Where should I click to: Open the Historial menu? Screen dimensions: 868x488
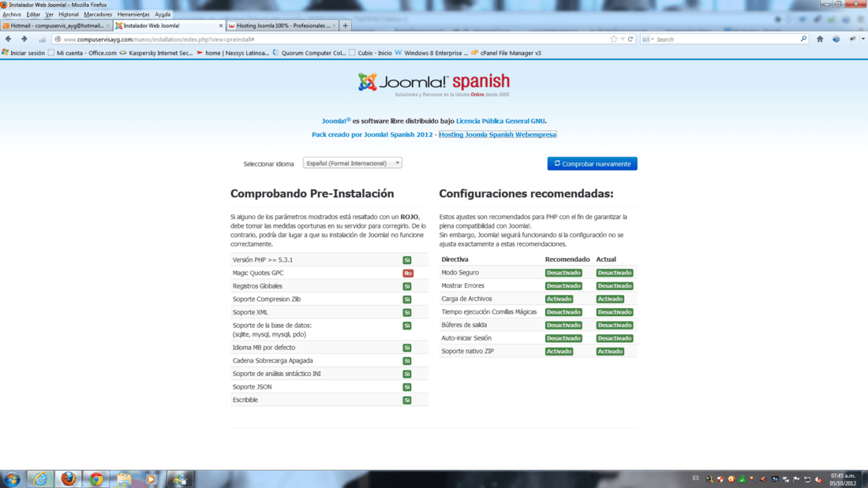(x=69, y=14)
